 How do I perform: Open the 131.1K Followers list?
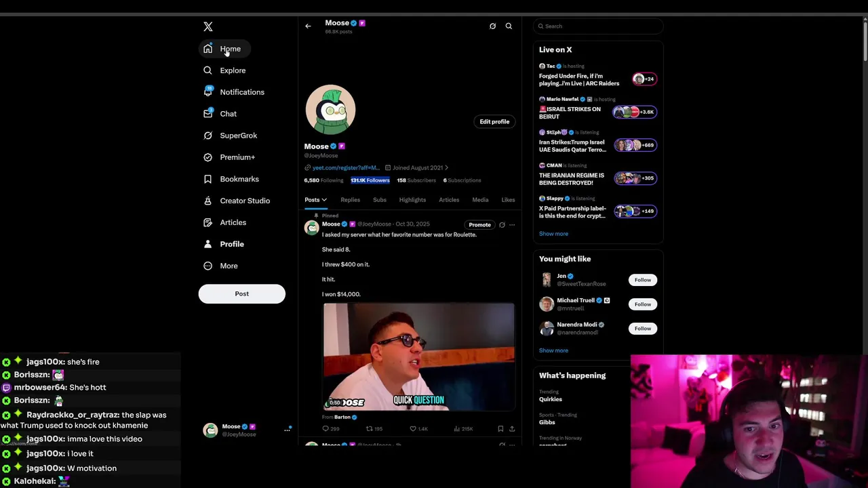tap(370, 180)
